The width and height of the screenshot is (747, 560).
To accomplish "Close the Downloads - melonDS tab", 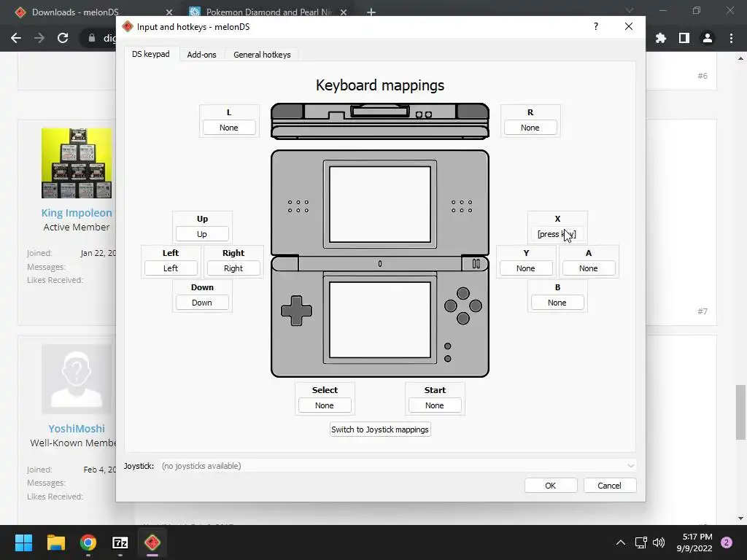I will pyautogui.click(x=169, y=12).
